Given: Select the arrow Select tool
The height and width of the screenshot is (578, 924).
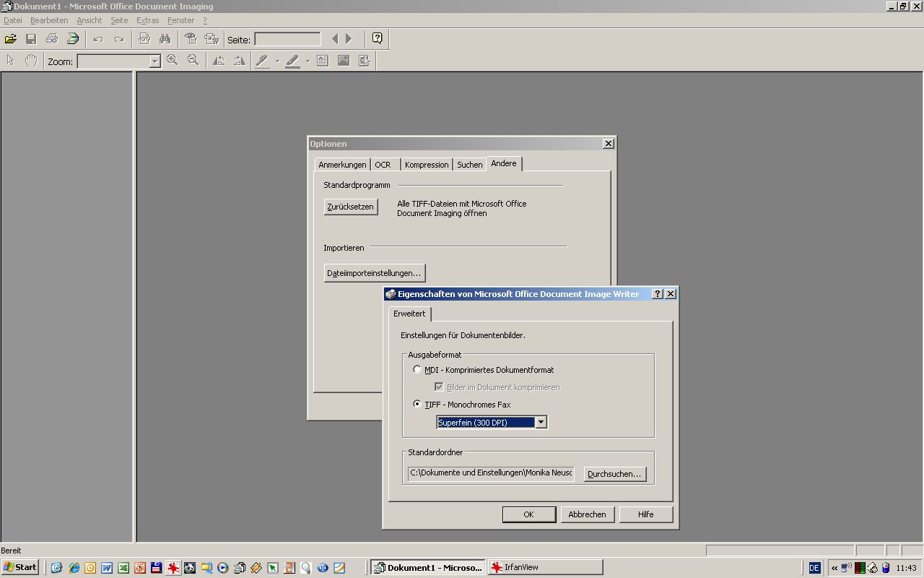Looking at the screenshot, I should tap(10, 61).
